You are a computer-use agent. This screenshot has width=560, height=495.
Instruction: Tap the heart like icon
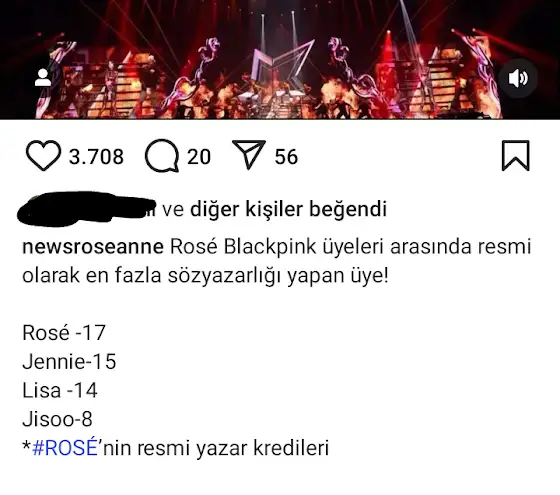43,156
